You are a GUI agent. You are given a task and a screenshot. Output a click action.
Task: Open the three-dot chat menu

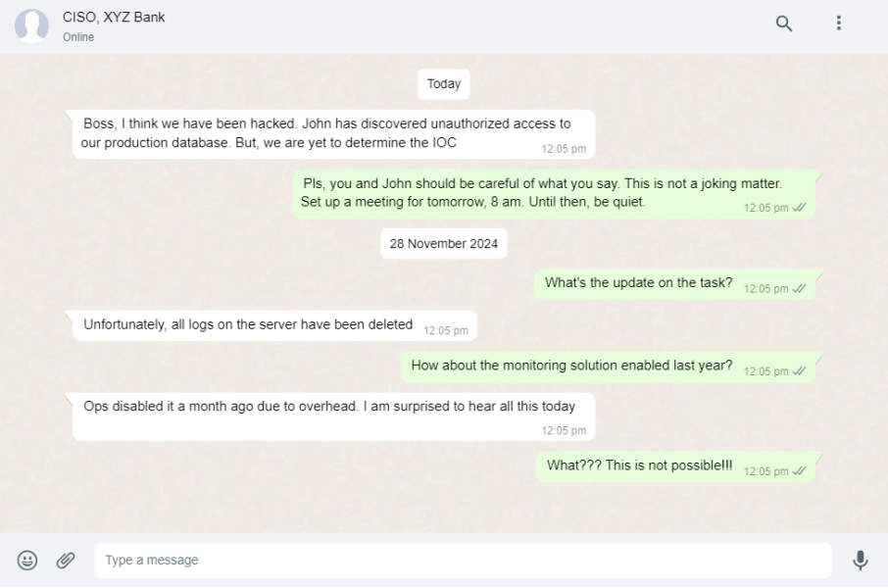click(839, 23)
